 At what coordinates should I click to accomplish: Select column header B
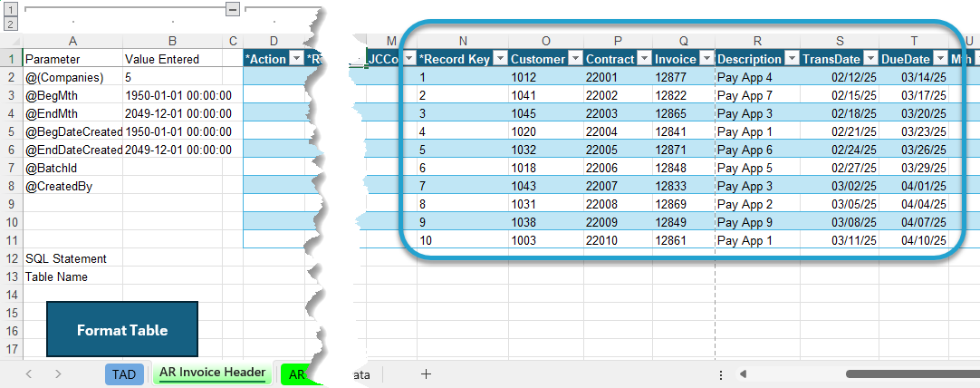tap(172, 42)
